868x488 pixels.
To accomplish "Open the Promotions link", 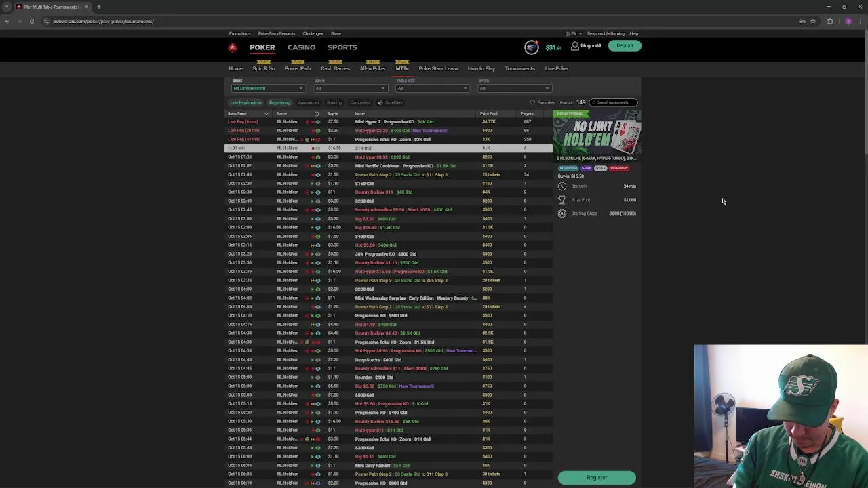I will tap(239, 33).
